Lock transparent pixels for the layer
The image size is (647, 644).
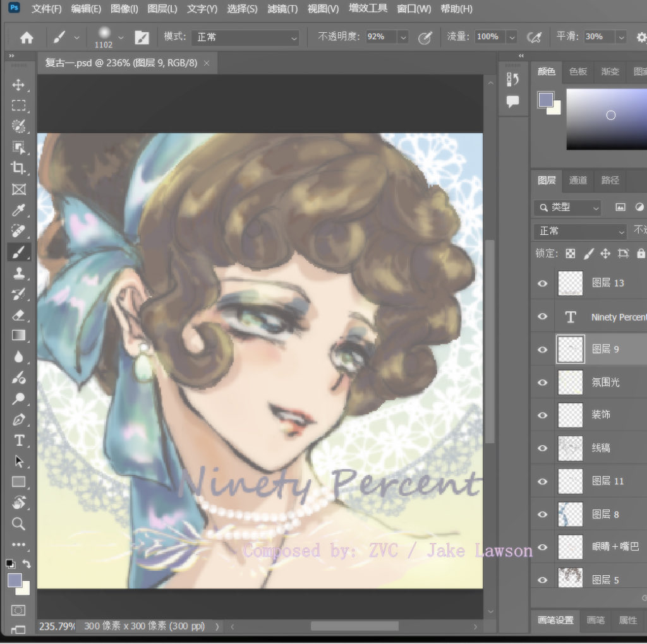click(x=571, y=254)
